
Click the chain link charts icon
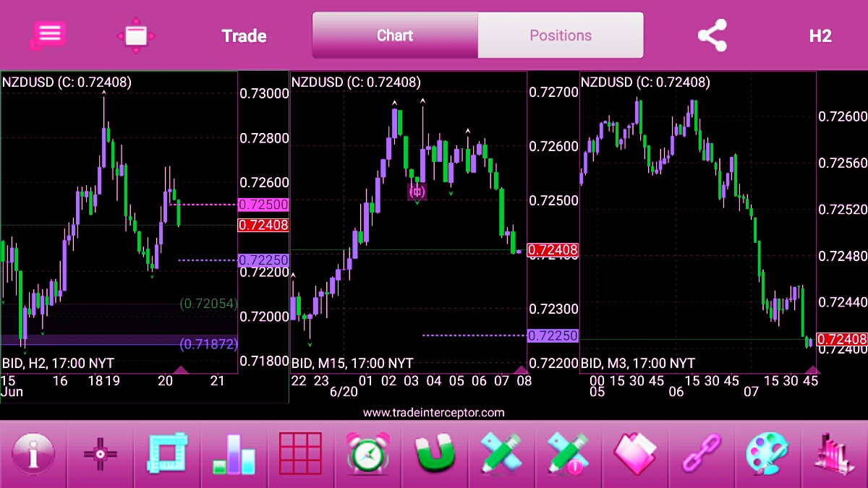(x=702, y=455)
